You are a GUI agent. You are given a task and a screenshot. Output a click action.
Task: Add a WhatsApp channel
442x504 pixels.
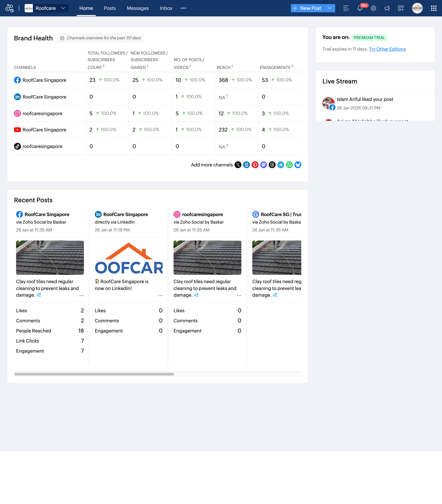click(289, 165)
